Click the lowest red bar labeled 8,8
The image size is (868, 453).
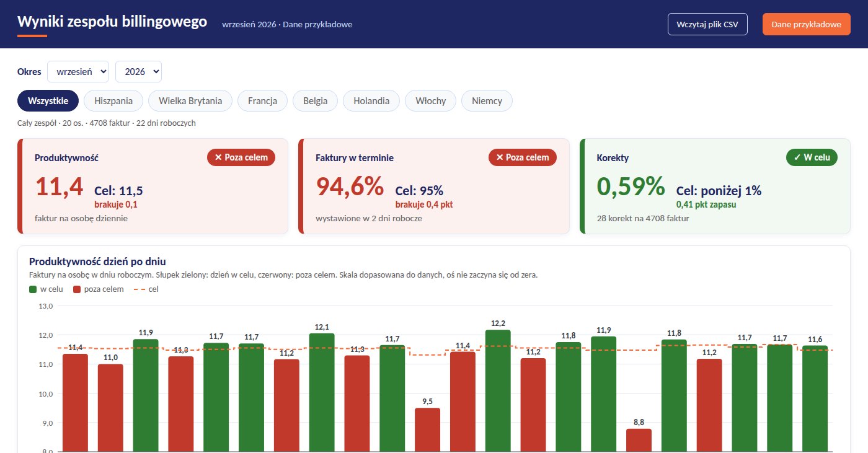[x=639, y=440]
